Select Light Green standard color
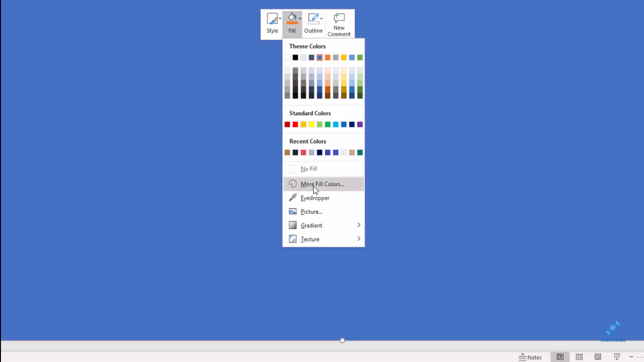 pos(320,124)
